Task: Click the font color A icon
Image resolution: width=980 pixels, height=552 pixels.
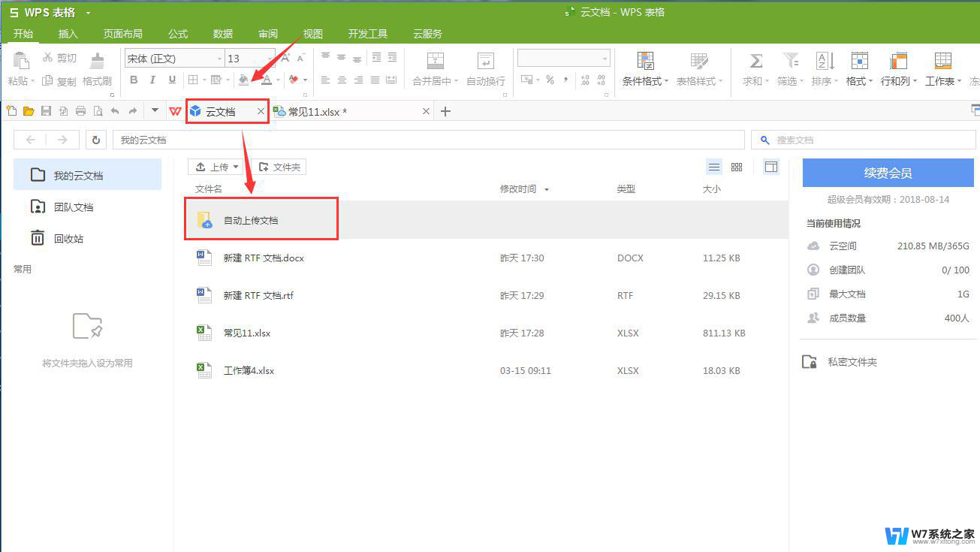Action: tap(267, 80)
